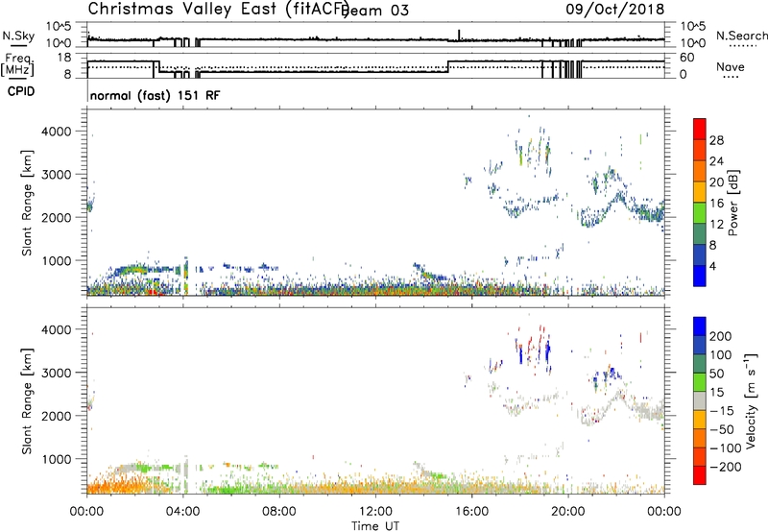
Task: Click the '12:00' time axis label
Action: coord(375,512)
